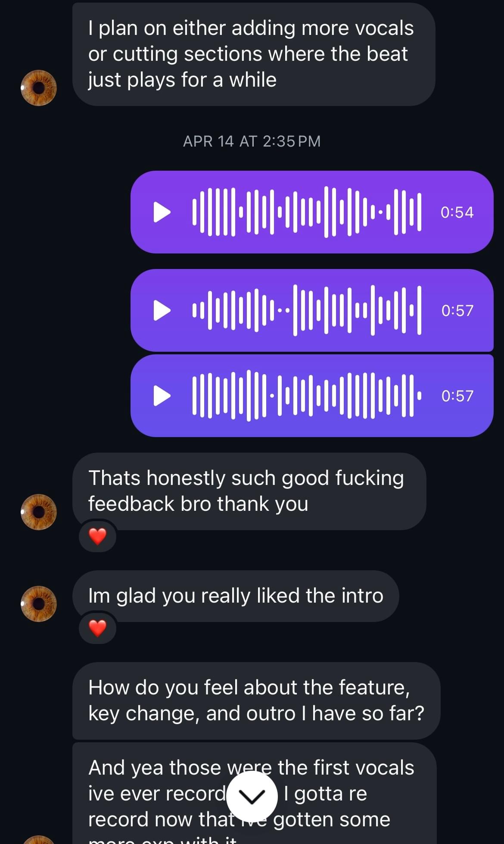Play the 0:54 voice message
504x844 pixels.
(162, 212)
